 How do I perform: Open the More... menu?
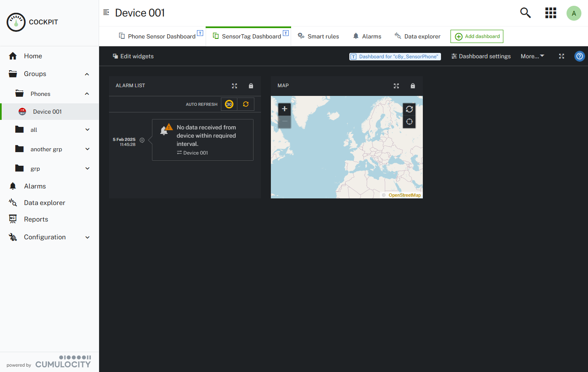[x=532, y=56]
